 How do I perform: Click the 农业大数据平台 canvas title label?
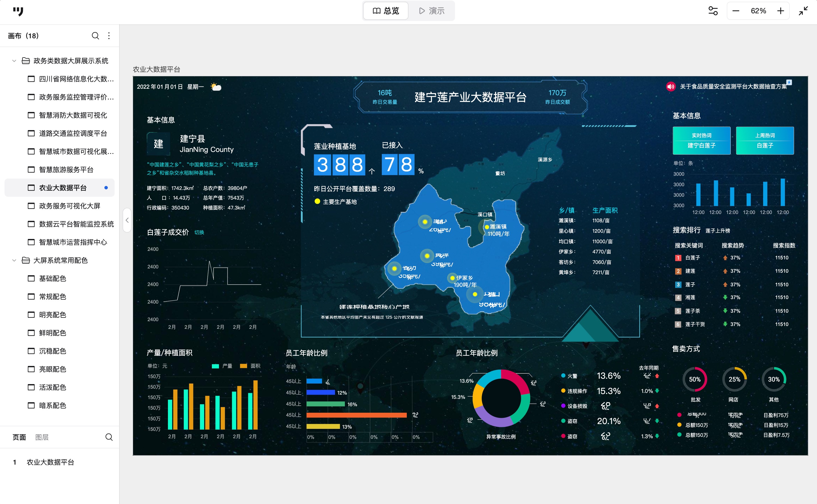click(157, 69)
